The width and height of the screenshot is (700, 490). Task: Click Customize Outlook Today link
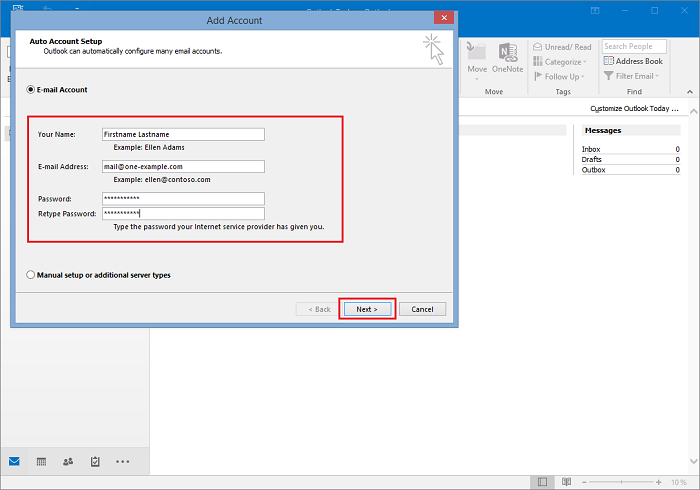click(634, 108)
